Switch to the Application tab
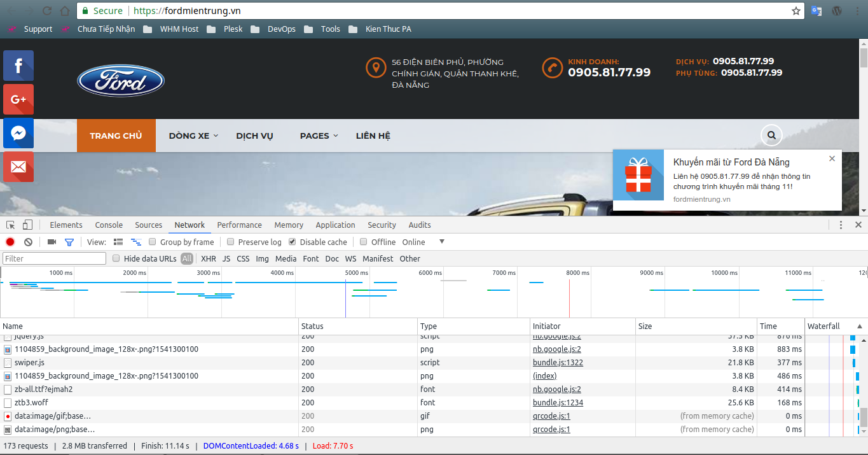Image resolution: width=868 pixels, height=455 pixels. click(335, 225)
